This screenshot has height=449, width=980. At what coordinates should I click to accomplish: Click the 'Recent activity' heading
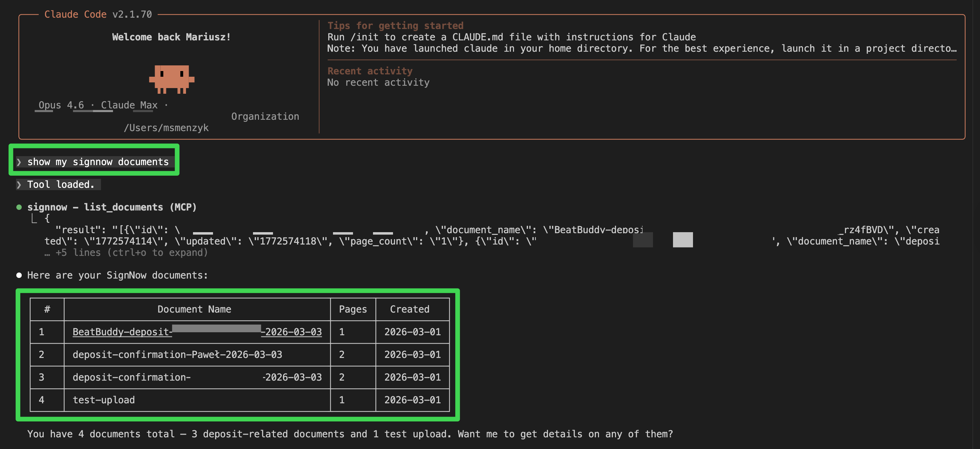369,71
